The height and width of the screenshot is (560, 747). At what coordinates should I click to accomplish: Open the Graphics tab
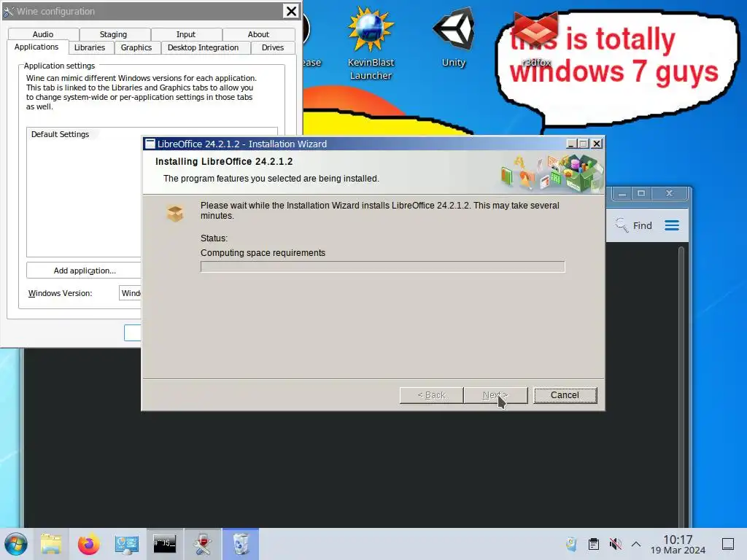pyautogui.click(x=136, y=47)
